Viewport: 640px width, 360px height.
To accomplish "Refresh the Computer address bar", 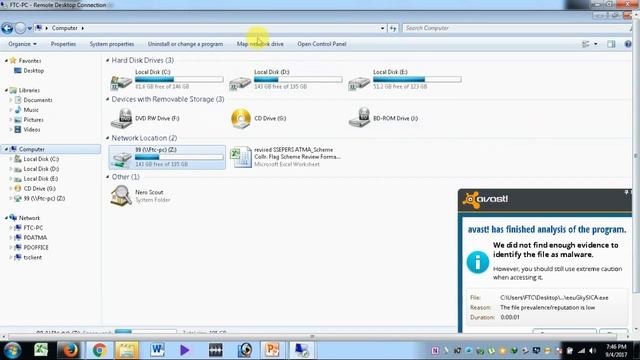I will pyautogui.click(x=393, y=28).
